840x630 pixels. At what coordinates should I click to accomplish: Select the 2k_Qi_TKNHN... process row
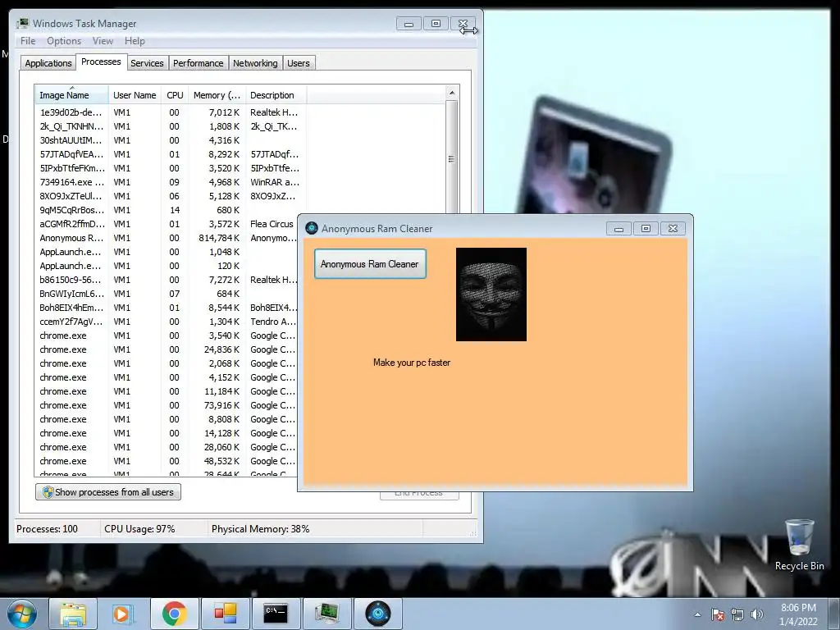169,126
